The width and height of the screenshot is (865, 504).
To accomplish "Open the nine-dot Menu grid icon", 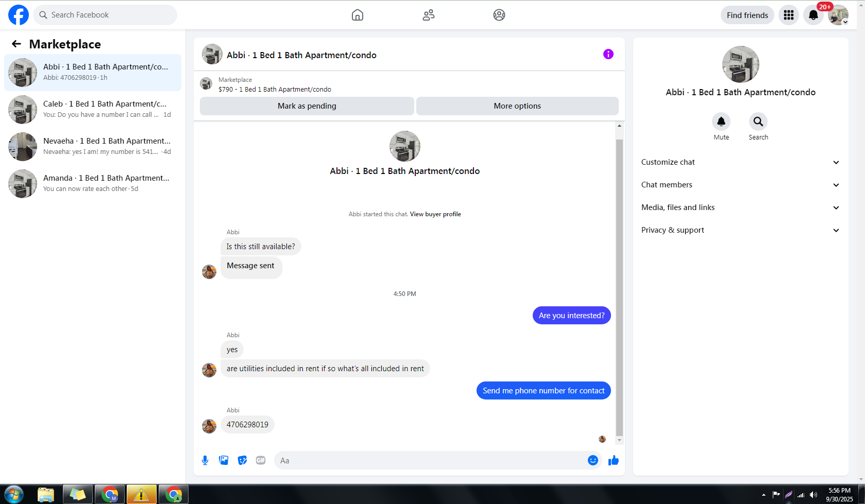I will pyautogui.click(x=789, y=15).
